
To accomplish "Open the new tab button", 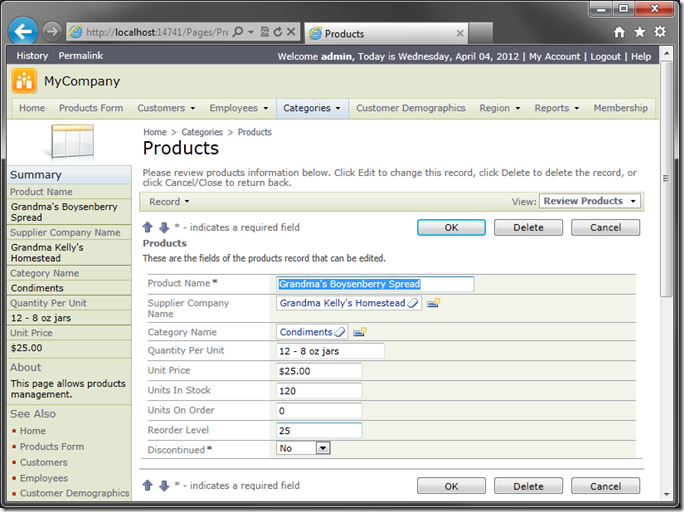I will (481, 33).
